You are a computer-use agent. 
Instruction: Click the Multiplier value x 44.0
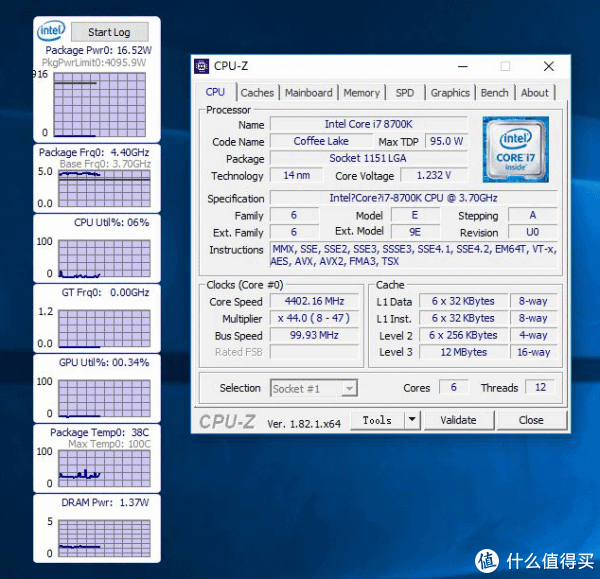tap(315, 318)
